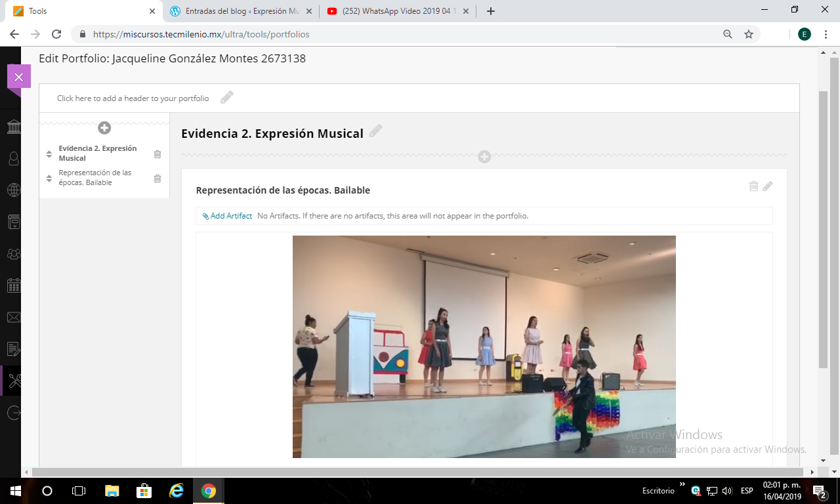Reorder Evidencia 2. Expresión Musical with arrows handle
The width and height of the screenshot is (840, 504).
click(x=49, y=154)
